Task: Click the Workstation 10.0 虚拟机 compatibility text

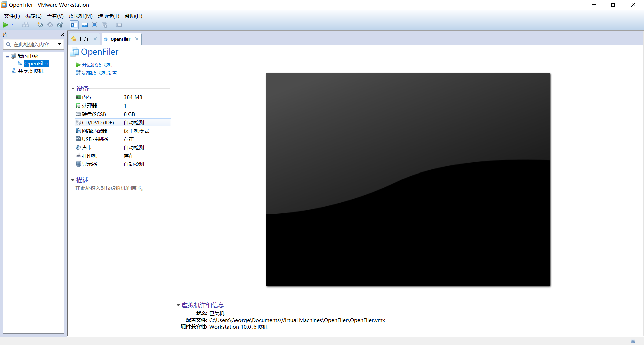Action: click(238, 327)
